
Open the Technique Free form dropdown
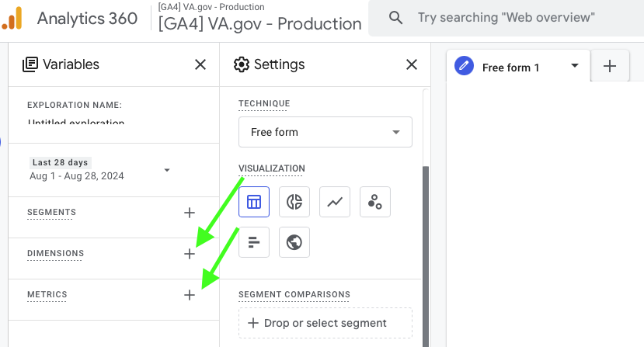pos(325,132)
